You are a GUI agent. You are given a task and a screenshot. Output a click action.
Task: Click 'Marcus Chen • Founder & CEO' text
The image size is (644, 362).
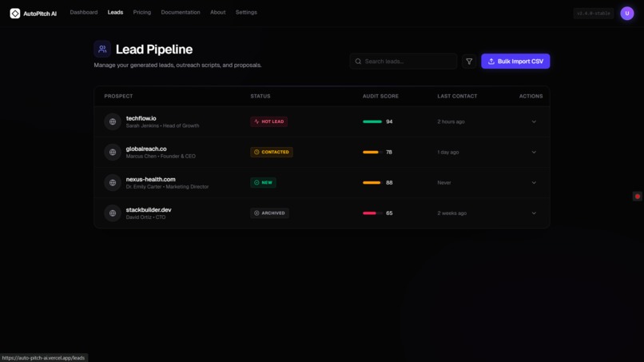click(161, 156)
